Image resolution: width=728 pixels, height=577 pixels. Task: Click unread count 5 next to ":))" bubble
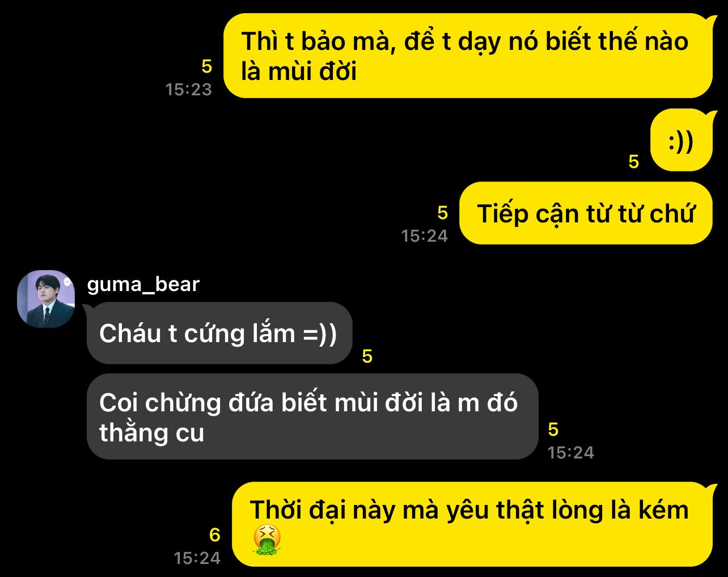click(634, 162)
